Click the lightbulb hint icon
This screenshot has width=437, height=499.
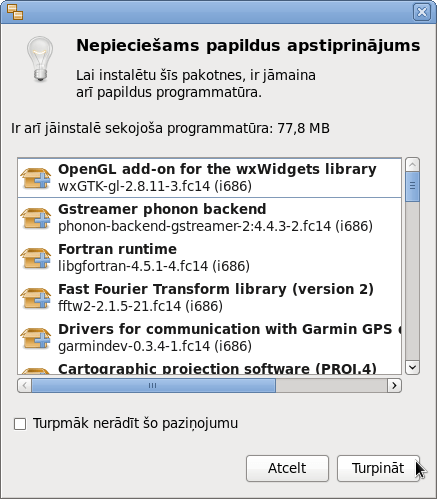[x=40, y=59]
